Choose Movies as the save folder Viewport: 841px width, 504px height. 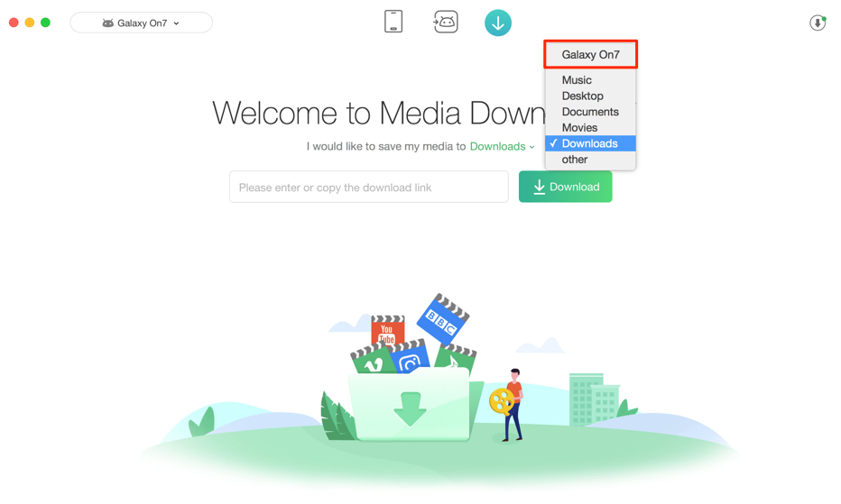click(579, 127)
